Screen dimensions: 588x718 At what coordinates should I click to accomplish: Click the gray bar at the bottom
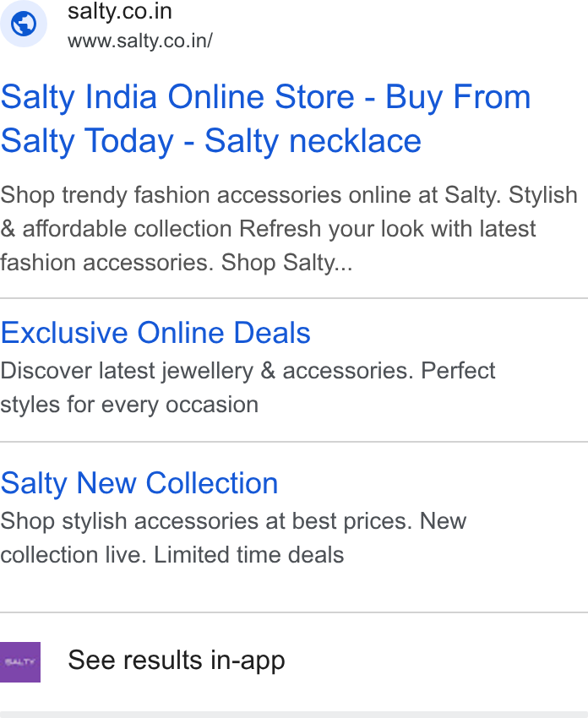(x=294, y=715)
